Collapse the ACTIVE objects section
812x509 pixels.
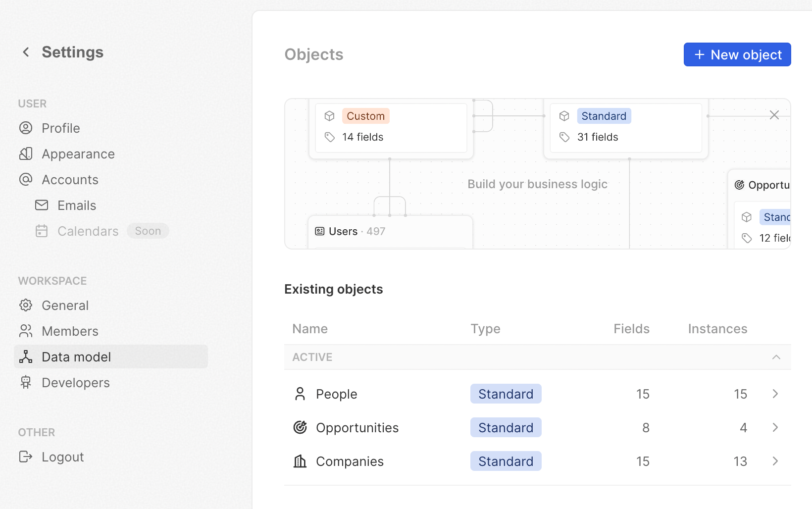pyautogui.click(x=776, y=357)
